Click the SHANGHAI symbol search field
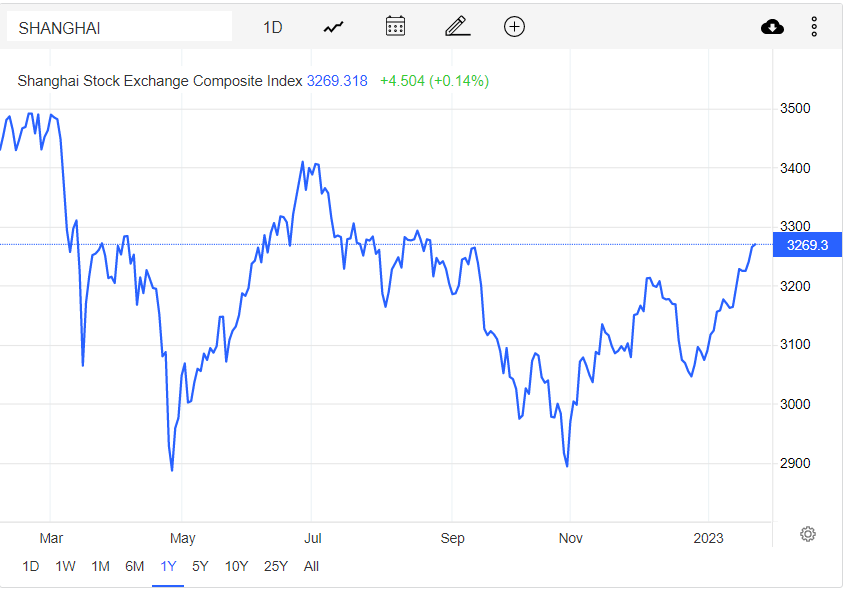This screenshot has height=591, width=855. coord(119,27)
